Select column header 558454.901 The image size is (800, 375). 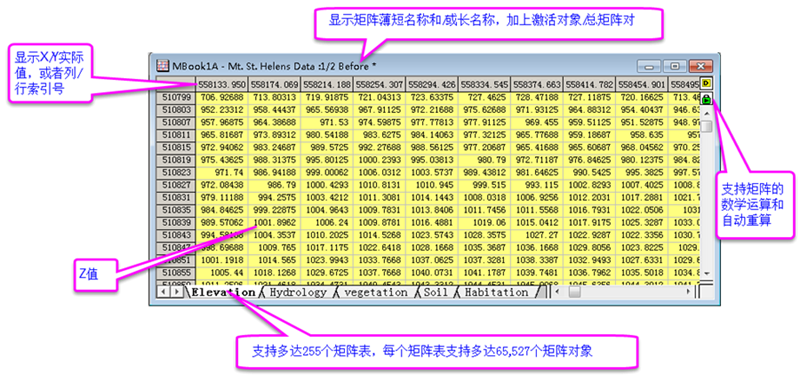tap(642, 84)
